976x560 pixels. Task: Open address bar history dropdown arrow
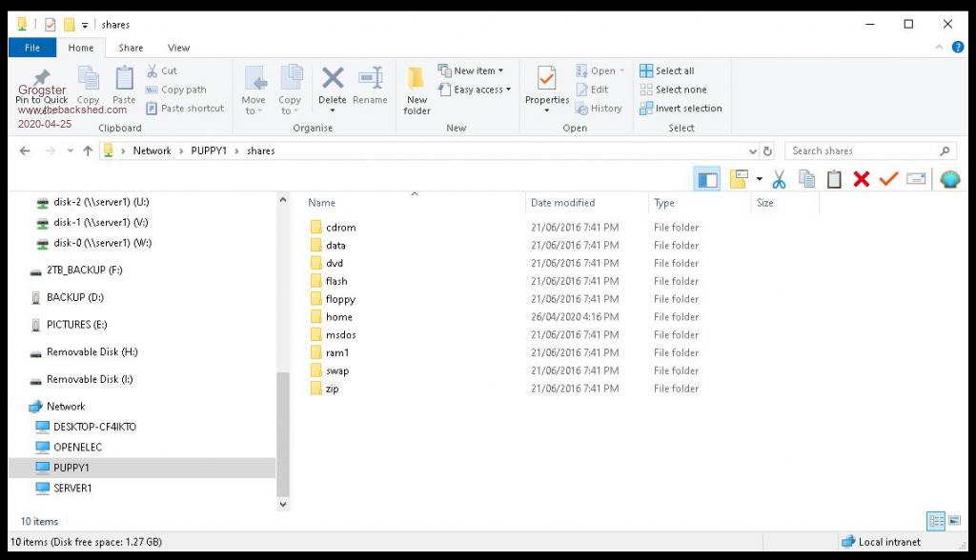[x=753, y=150]
